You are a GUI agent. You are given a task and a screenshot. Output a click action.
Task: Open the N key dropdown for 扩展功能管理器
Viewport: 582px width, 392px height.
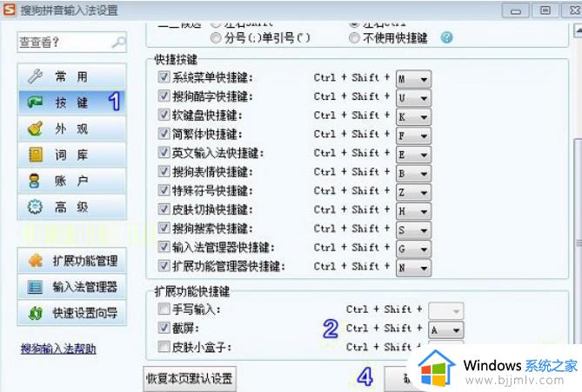413,268
